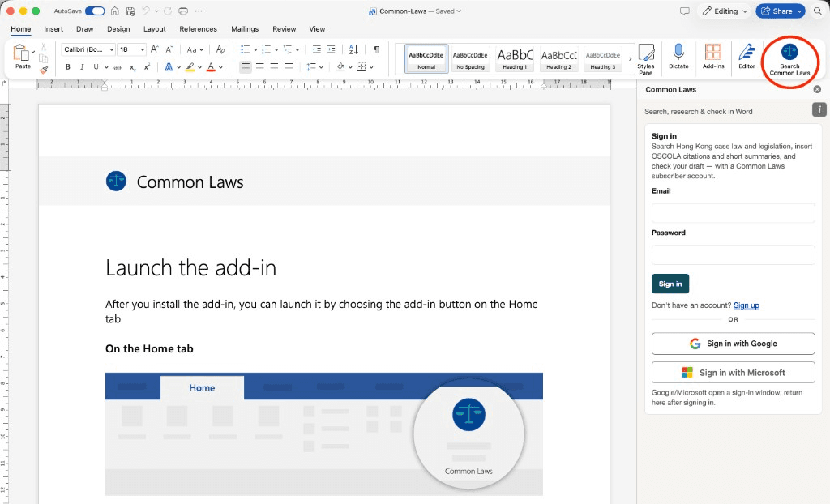Image resolution: width=830 pixels, height=504 pixels.
Task: Increase font size with grow icon
Action: tap(155, 49)
